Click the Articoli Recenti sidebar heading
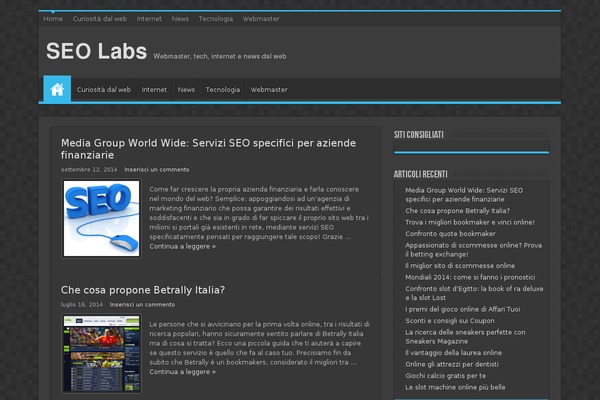The width and height of the screenshot is (600, 400). (x=421, y=174)
